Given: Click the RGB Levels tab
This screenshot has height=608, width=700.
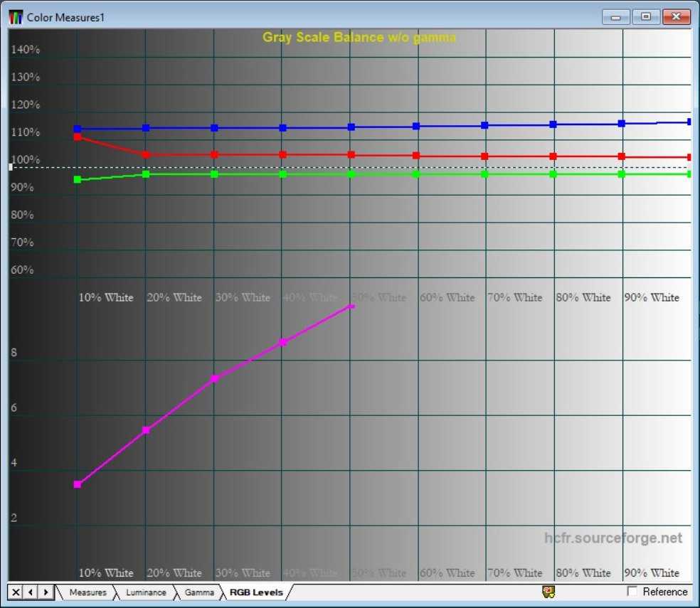Looking at the screenshot, I should pos(256,592).
